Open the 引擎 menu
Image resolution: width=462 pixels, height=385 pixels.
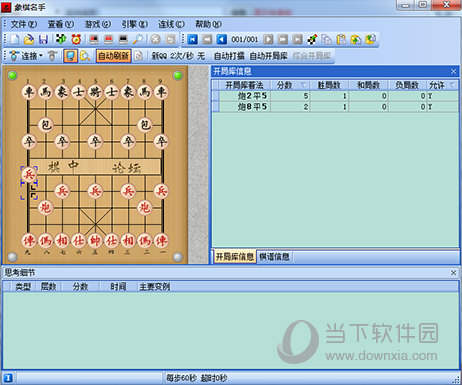pos(134,24)
